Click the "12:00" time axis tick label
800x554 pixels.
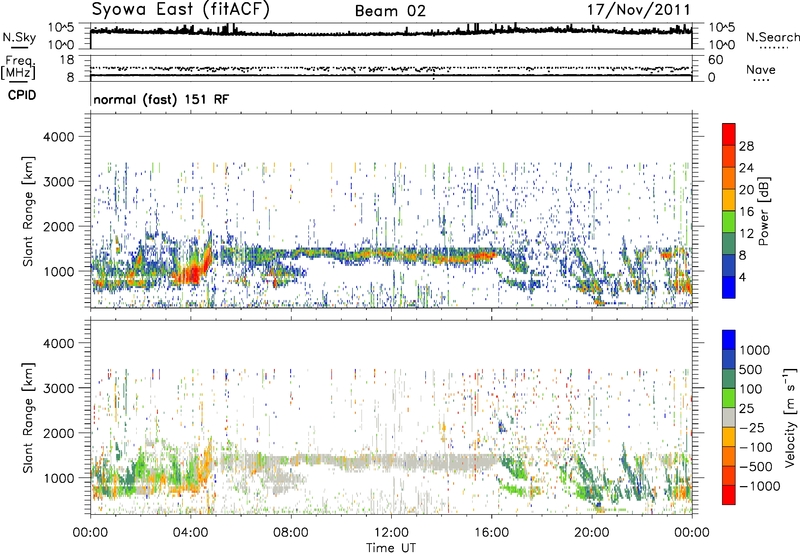[391, 532]
